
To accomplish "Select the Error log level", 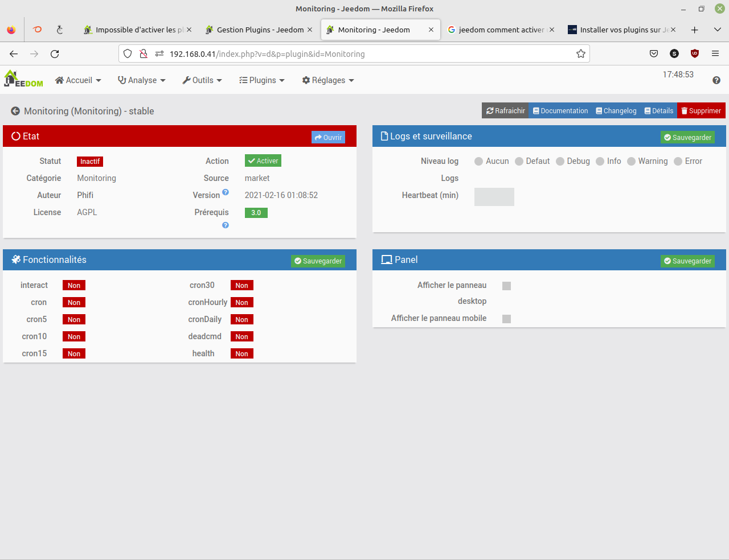I will click(678, 162).
